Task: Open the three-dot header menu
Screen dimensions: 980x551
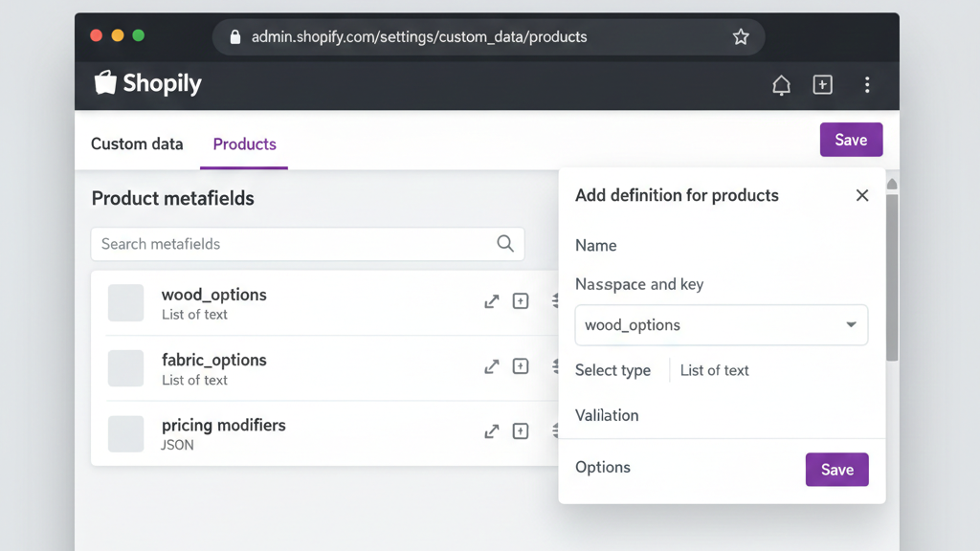Action: coord(867,84)
